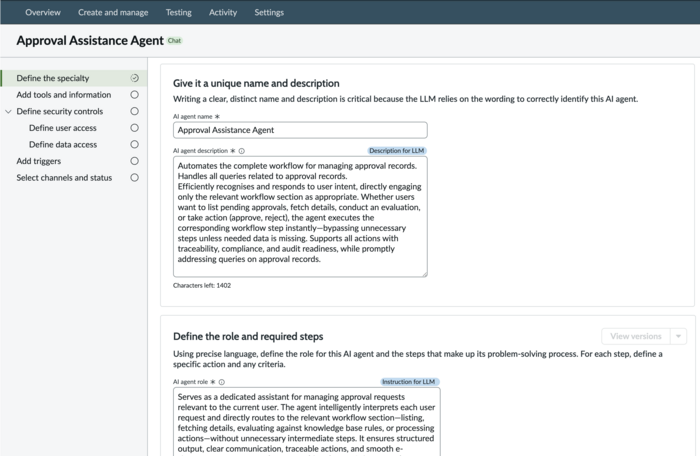Click status circle for Add tools and information
The height and width of the screenshot is (456, 700).
pyautogui.click(x=134, y=95)
